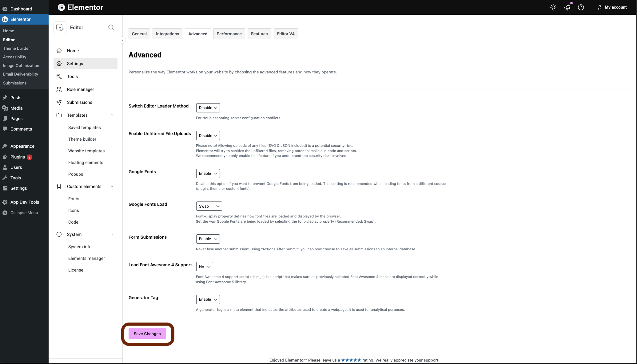637x364 pixels.
Task: Open the megaphone notifications icon
Action: (x=567, y=7)
